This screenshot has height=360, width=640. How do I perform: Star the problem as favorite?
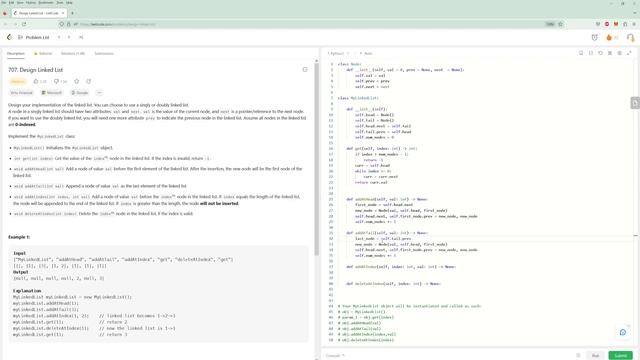click(77, 81)
